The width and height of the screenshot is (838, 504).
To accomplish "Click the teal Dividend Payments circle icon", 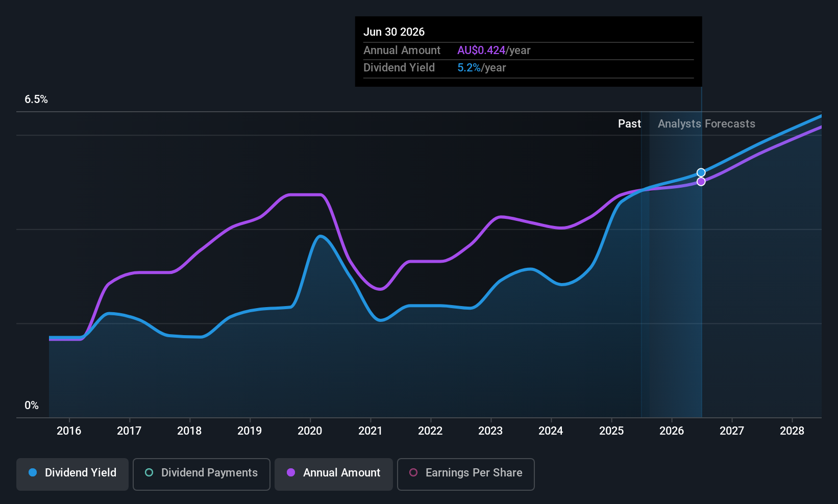I will point(149,473).
